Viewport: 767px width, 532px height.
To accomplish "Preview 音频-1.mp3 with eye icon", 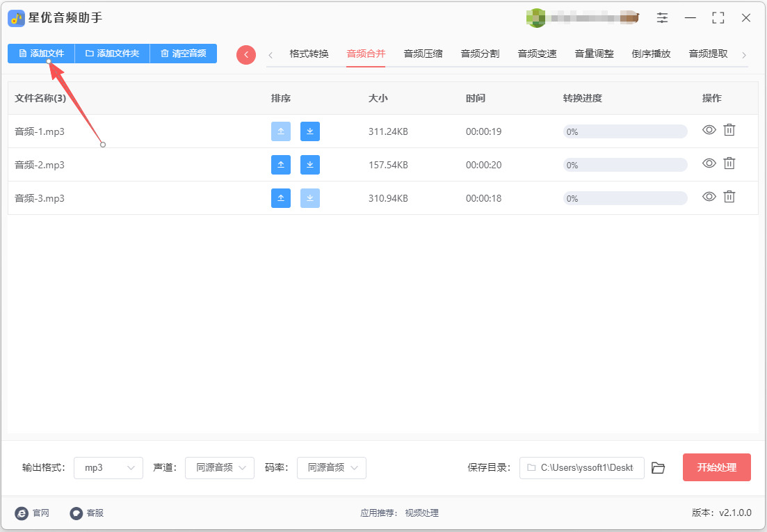I will point(709,130).
